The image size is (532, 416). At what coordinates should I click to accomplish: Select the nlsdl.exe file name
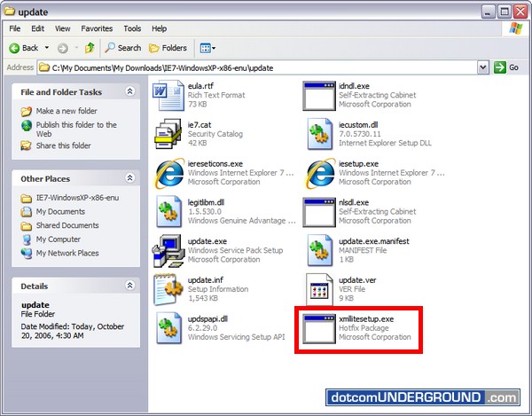pos(354,202)
